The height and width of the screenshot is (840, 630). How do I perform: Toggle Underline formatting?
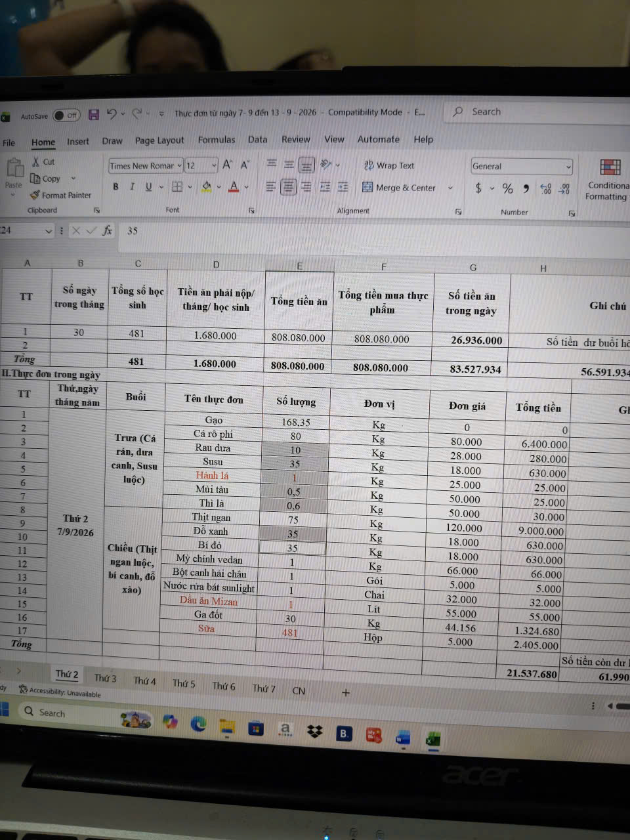click(x=148, y=186)
